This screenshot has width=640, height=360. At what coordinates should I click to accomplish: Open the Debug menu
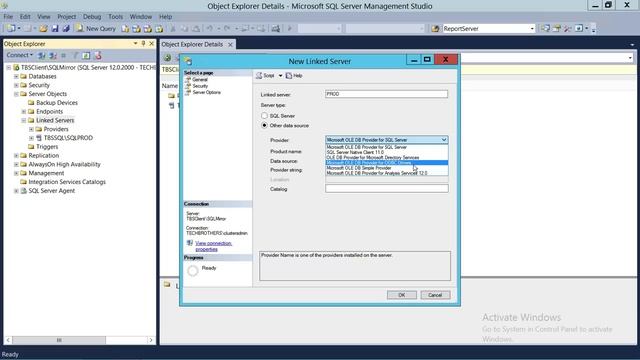[92, 17]
